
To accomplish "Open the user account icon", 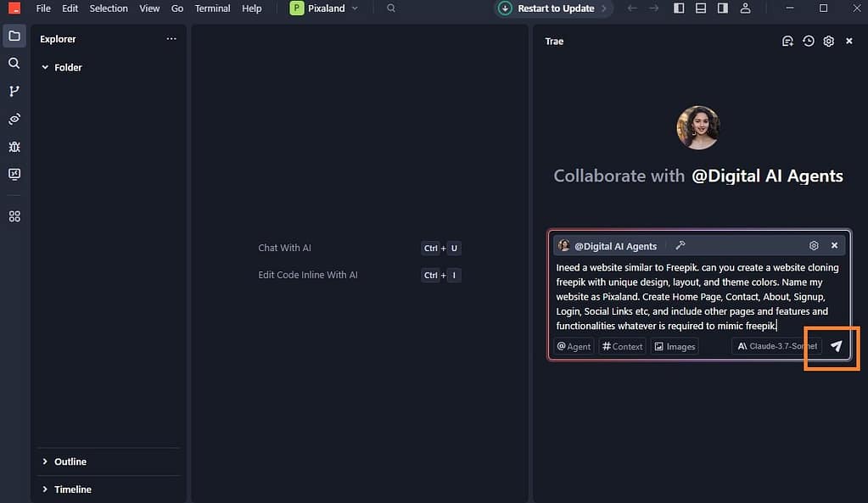I will [x=746, y=8].
